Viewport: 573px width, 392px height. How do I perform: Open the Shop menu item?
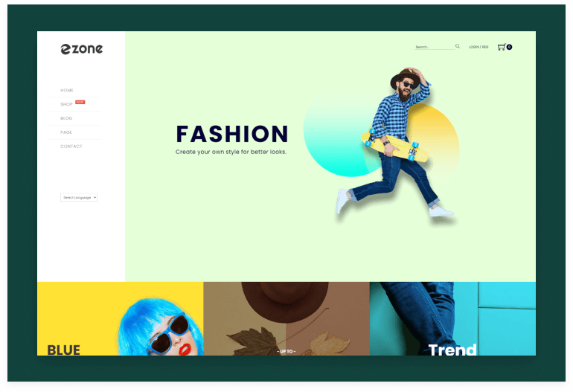(66, 104)
